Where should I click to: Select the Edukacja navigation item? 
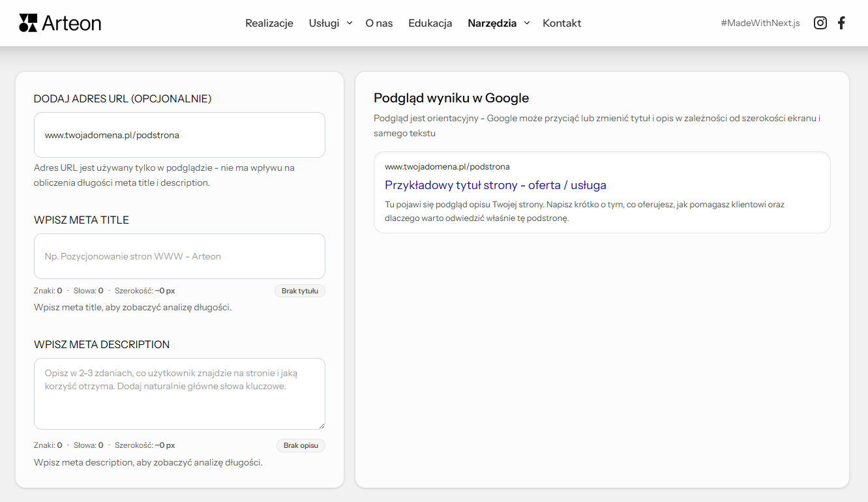pos(430,23)
